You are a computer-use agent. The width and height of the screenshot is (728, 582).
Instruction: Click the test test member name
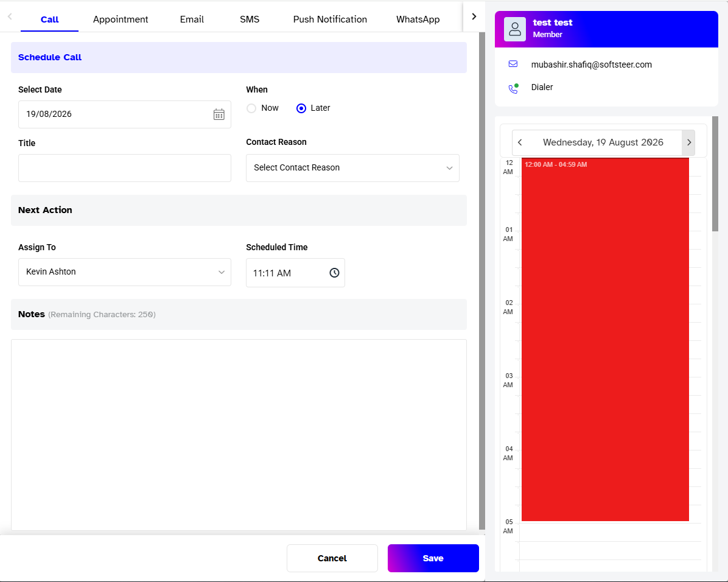[553, 23]
